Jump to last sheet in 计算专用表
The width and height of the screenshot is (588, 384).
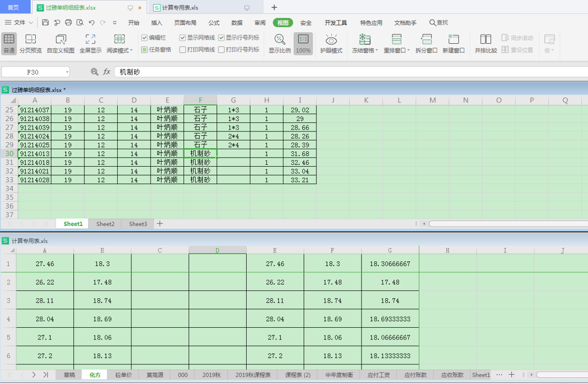(46, 375)
